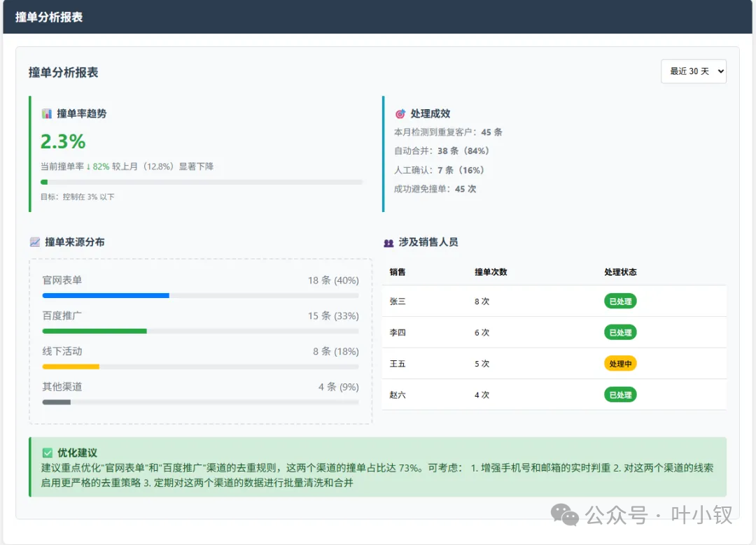
Task: Click the 销售 column header
Action: (398, 271)
